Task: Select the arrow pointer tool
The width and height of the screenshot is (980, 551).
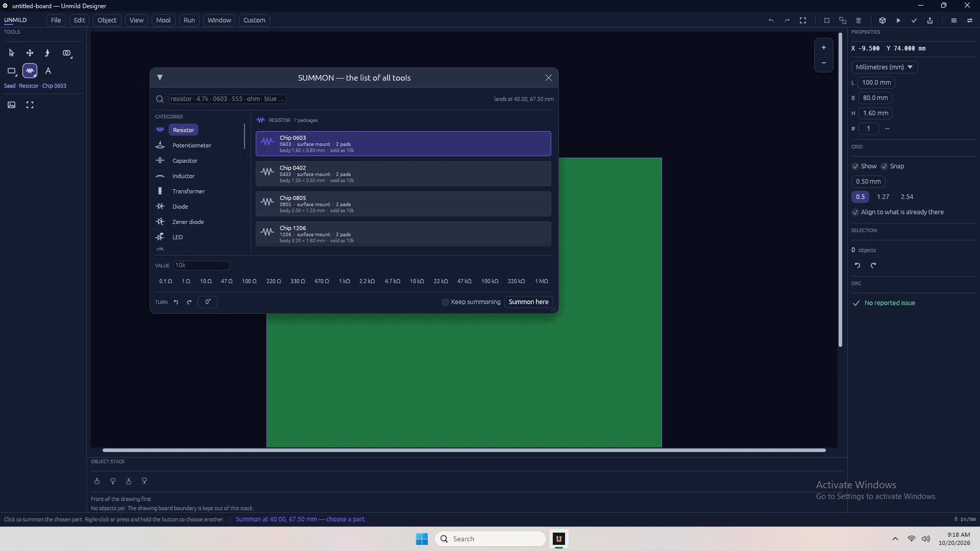Action: pos(12,53)
